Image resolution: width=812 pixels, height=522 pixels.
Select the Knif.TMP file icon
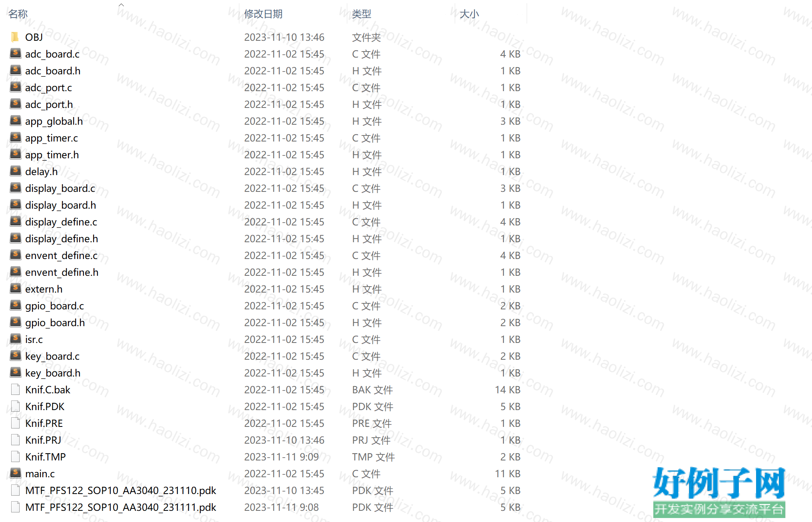click(15, 456)
